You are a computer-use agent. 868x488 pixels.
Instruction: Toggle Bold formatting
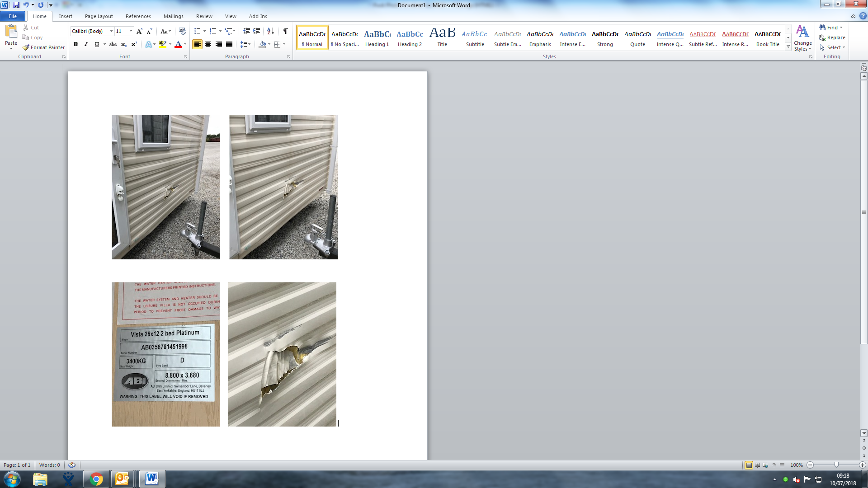click(75, 44)
